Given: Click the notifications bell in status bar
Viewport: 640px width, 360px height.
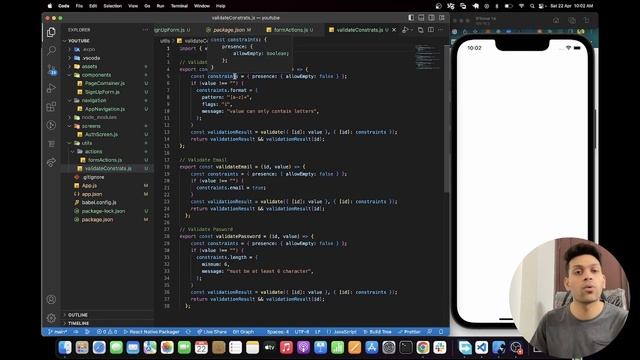Looking at the screenshot, I should [441, 332].
